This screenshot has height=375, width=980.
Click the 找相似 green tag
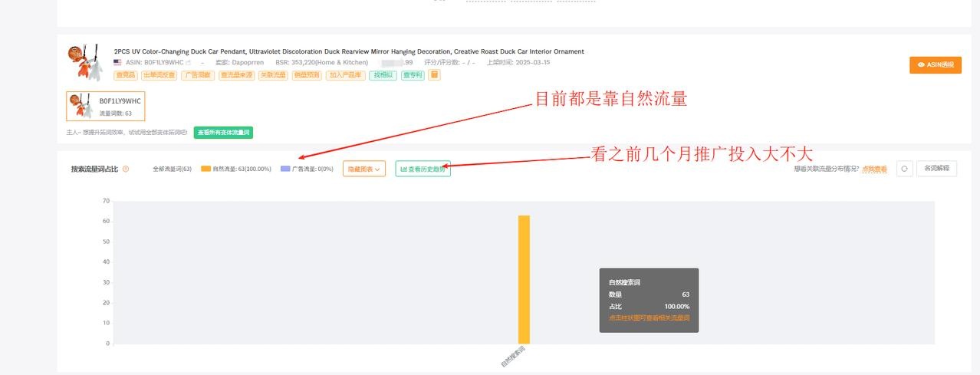[382, 75]
